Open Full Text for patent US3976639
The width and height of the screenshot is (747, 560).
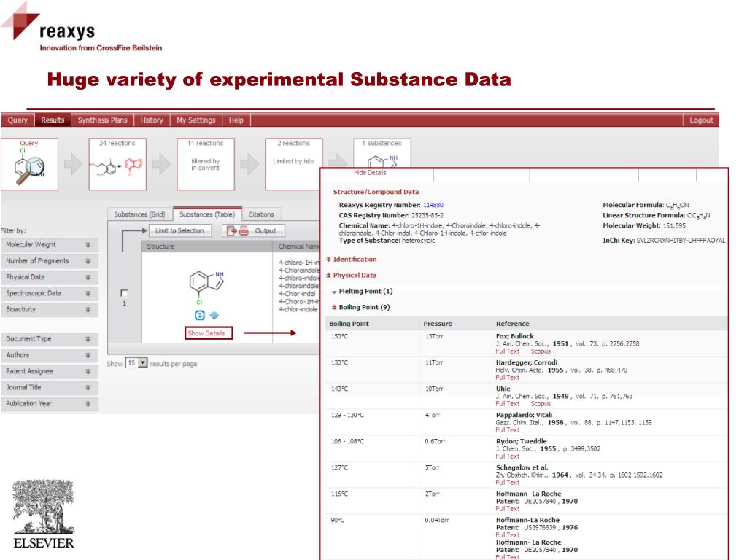coord(508,534)
